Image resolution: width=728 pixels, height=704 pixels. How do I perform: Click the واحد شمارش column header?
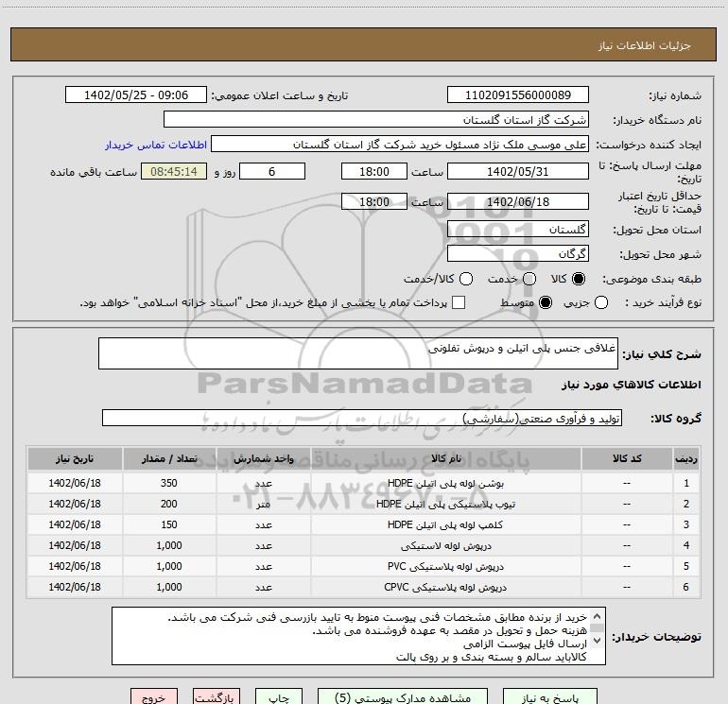pos(263,458)
